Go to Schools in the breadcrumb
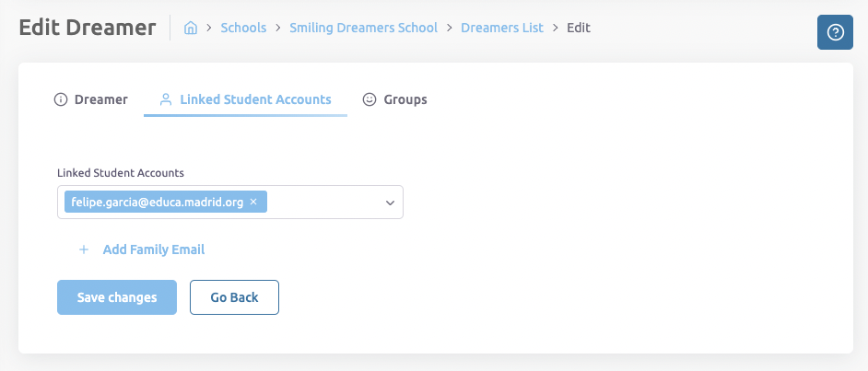Viewport: 868px width, 371px height. (x=243, y=28)
